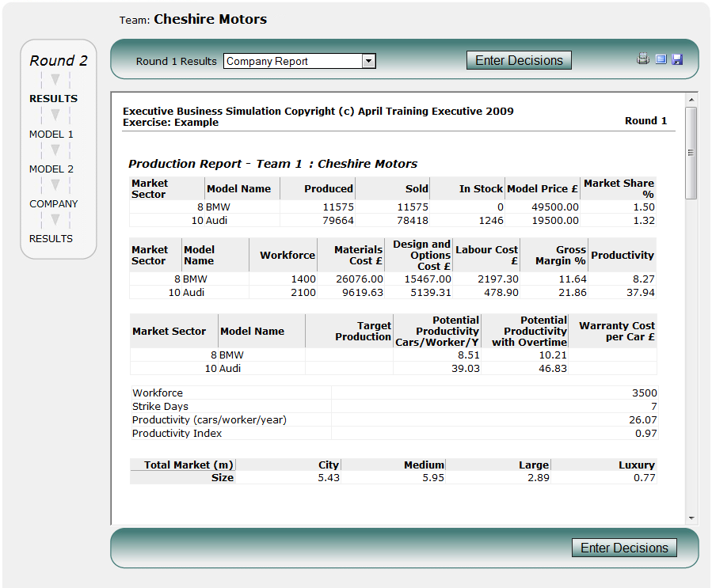Click the Produced column header
The width and height of the screenshot is (712, 588).
point(329,188)
